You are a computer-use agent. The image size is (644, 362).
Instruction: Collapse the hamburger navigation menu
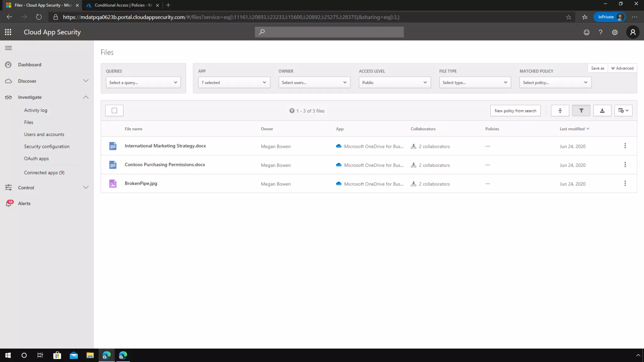click(8, 48)
